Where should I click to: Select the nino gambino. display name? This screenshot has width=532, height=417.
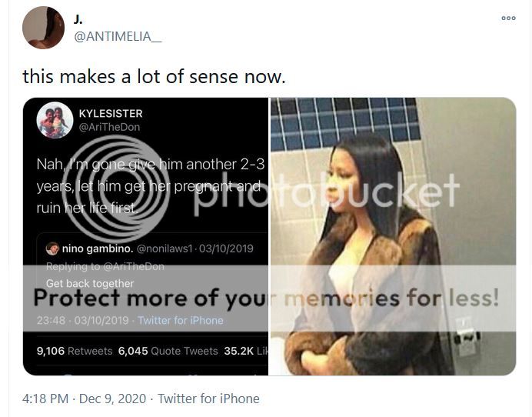[x=98, y=249]
